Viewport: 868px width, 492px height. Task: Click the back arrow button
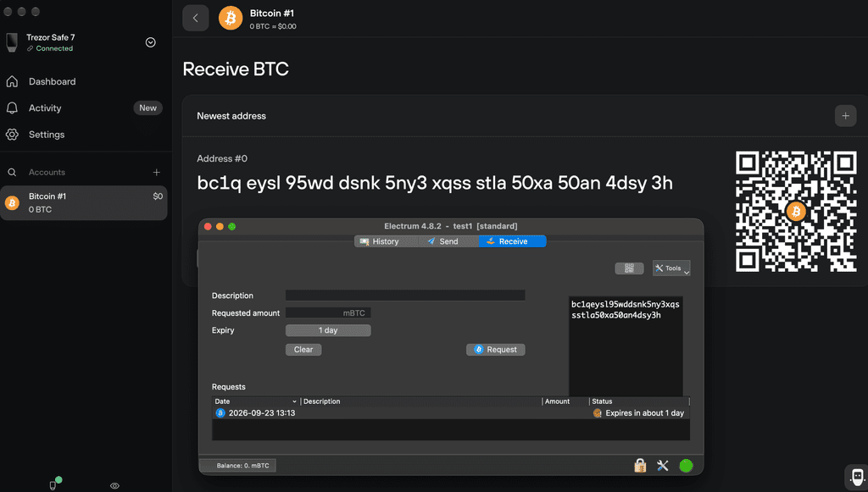coord(196,19)
